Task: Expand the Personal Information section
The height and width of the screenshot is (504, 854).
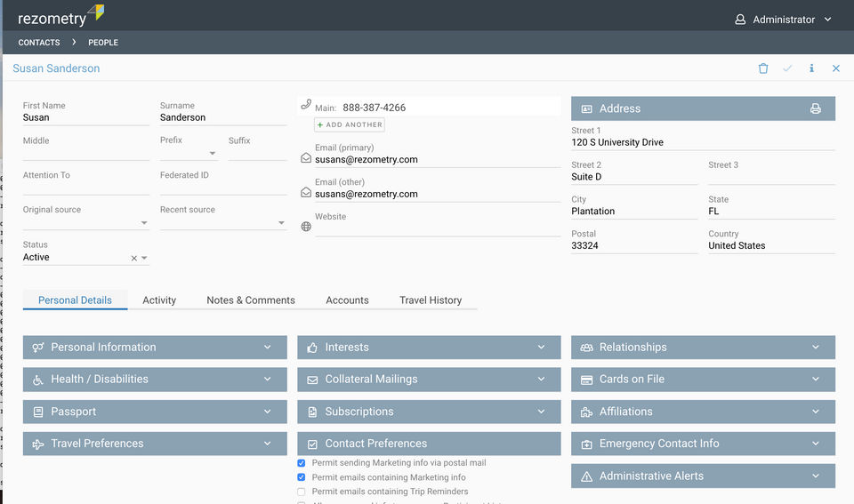Action: (x=155, y=348)
